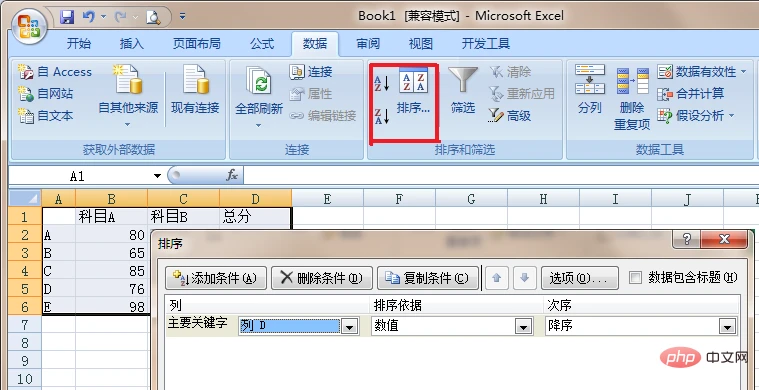Screen dimensions: 759x390
Task: Click cell with value 98
Action: click(x=111, y=307)
